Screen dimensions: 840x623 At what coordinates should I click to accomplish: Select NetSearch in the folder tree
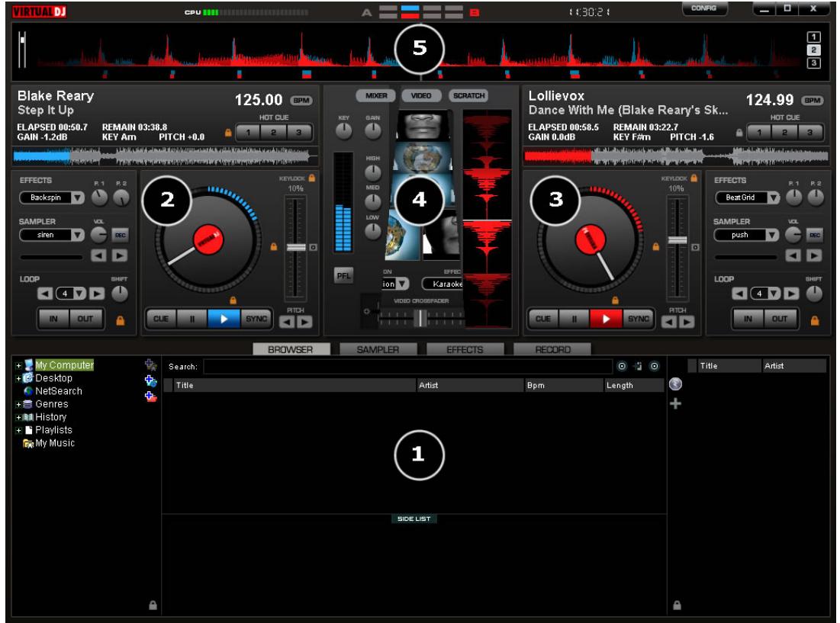point(59,391)
